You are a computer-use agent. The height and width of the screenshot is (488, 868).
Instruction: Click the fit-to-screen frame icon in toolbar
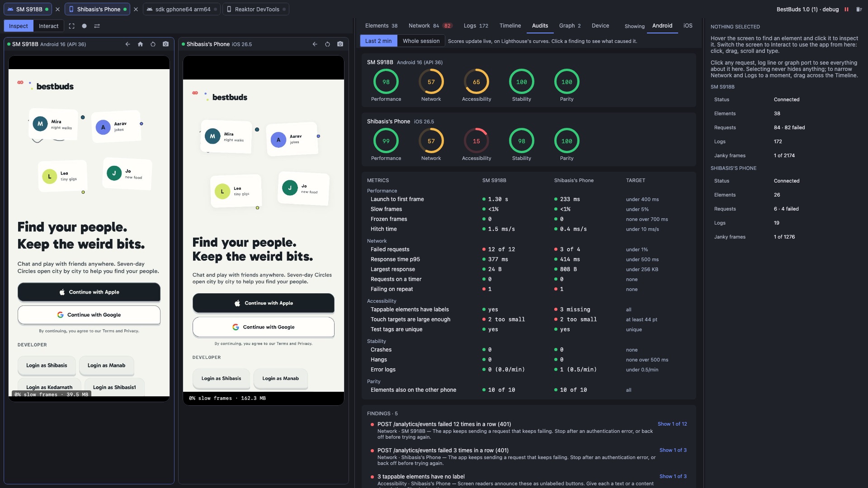pyautogui.click(x=71, y=26)
